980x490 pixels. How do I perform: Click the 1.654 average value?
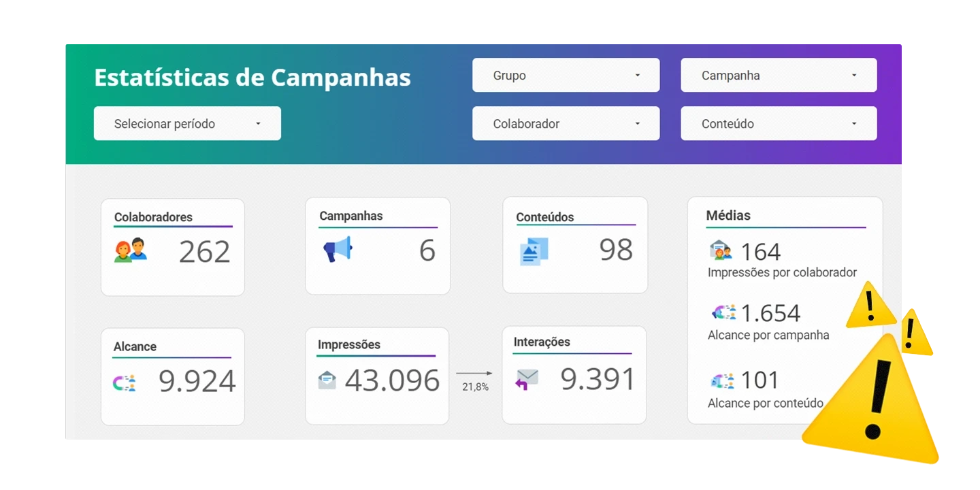coord(770,313)
